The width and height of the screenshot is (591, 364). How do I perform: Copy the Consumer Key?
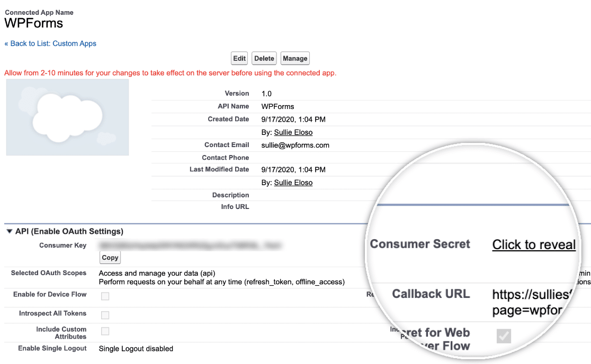pyautogui.click(x=110, y=258)
